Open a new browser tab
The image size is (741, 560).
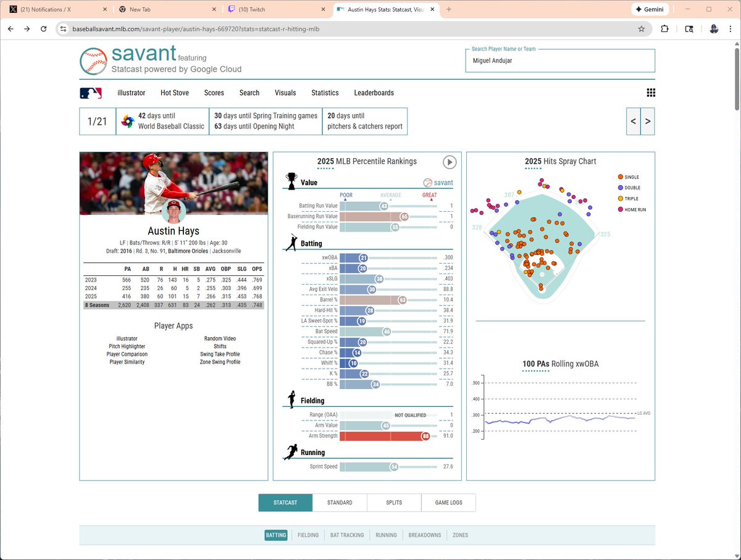pyautogui.click(x=448, y=9)
